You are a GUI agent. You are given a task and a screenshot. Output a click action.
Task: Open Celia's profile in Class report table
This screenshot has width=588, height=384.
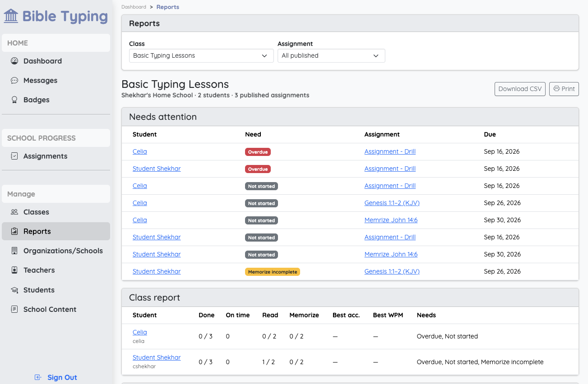(x=140, y=332)
